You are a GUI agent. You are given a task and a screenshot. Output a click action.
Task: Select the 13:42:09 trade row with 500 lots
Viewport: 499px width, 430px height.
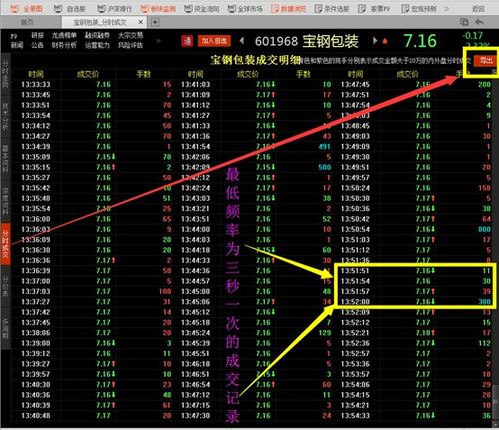click(256, 167)
